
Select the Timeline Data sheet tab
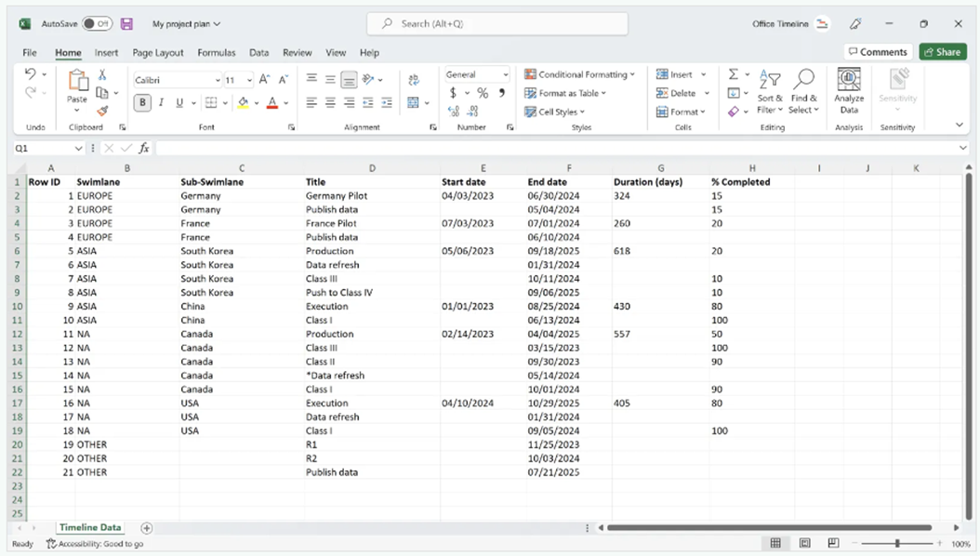90,528
